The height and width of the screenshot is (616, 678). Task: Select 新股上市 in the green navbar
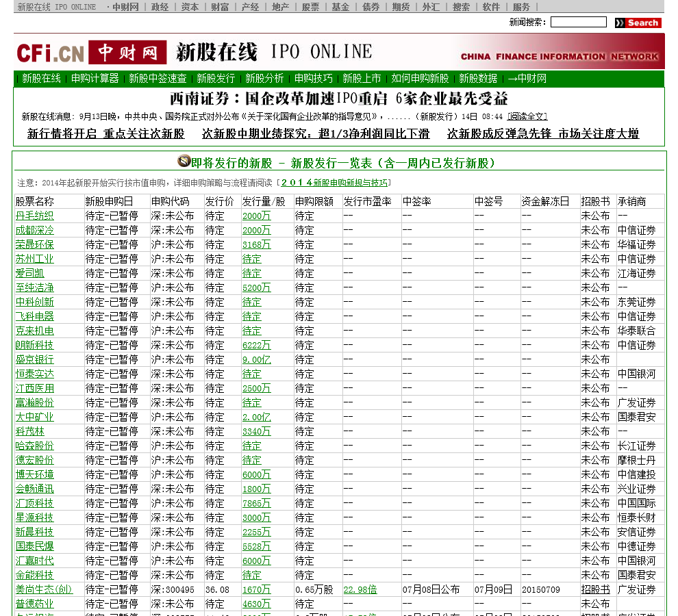point(362,78)
